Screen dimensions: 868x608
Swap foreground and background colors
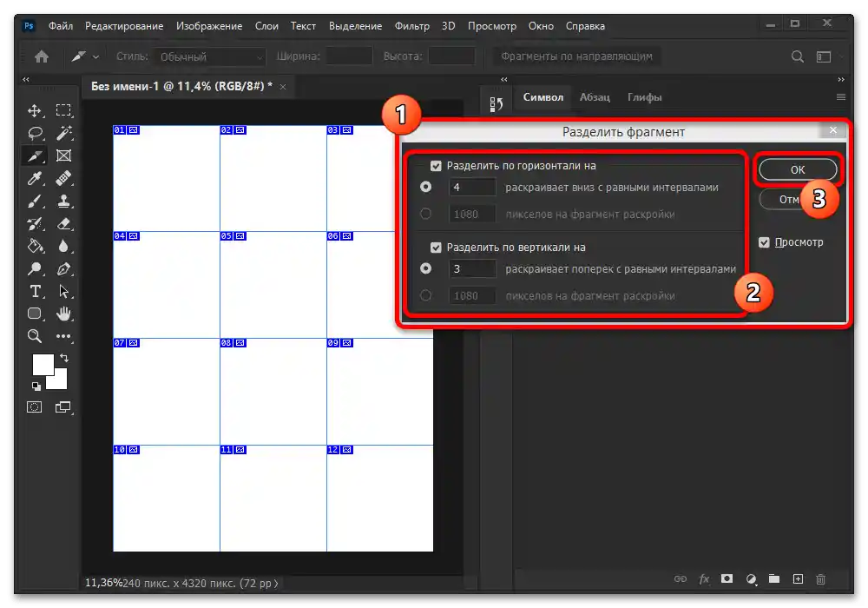(64, 358)
